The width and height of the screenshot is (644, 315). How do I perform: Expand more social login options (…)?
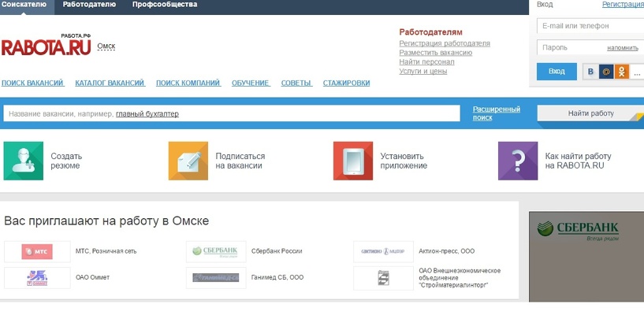(x=637, y=72)
